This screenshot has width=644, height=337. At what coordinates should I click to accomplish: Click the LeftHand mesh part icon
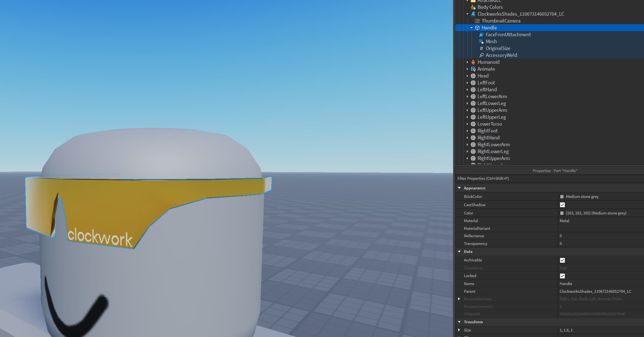[473, 90]
